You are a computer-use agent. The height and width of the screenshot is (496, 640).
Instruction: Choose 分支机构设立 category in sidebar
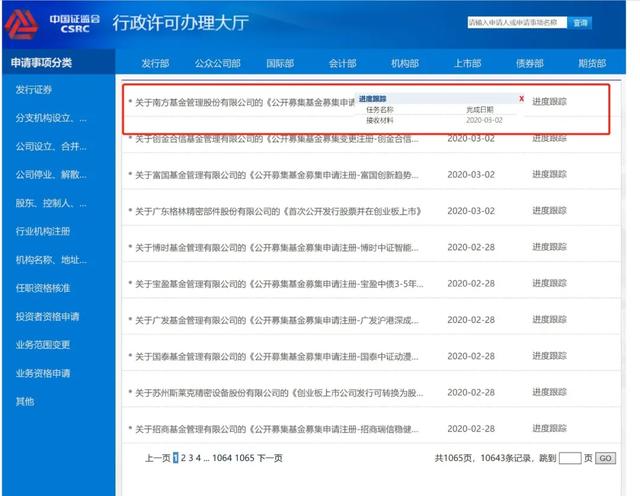tap(51, 118)
